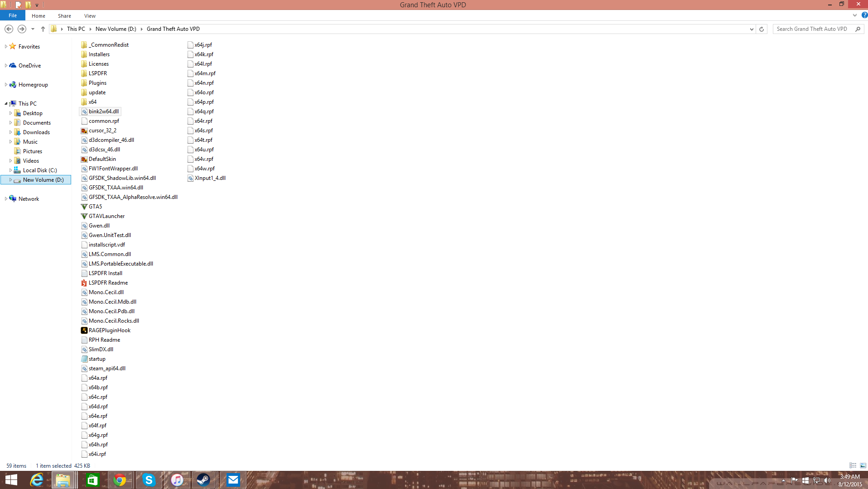
Task: Launch GTAVLauncher application icon
Action: tap(84, 216)
